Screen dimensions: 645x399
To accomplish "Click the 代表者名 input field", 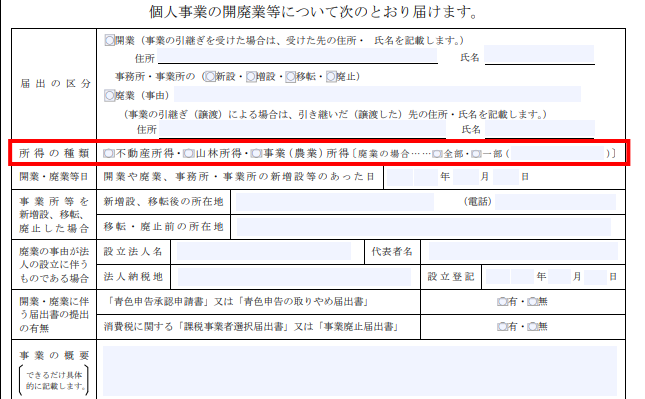I will 523,251.
